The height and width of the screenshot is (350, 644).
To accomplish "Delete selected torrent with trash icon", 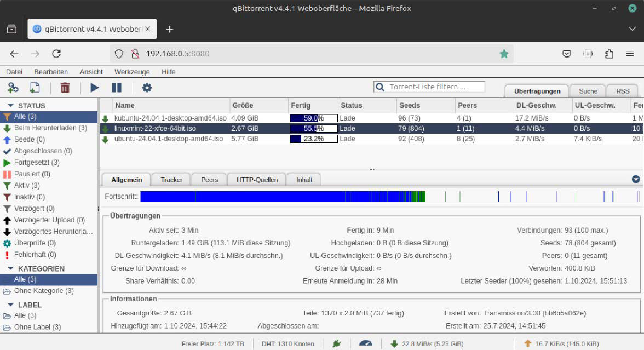I will click(65, 88).
